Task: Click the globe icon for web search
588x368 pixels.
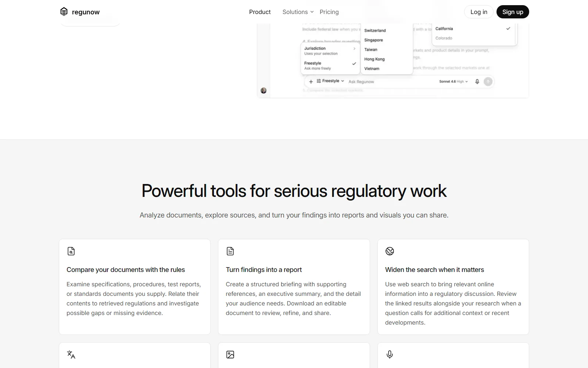Action: [x=390, y=251]
